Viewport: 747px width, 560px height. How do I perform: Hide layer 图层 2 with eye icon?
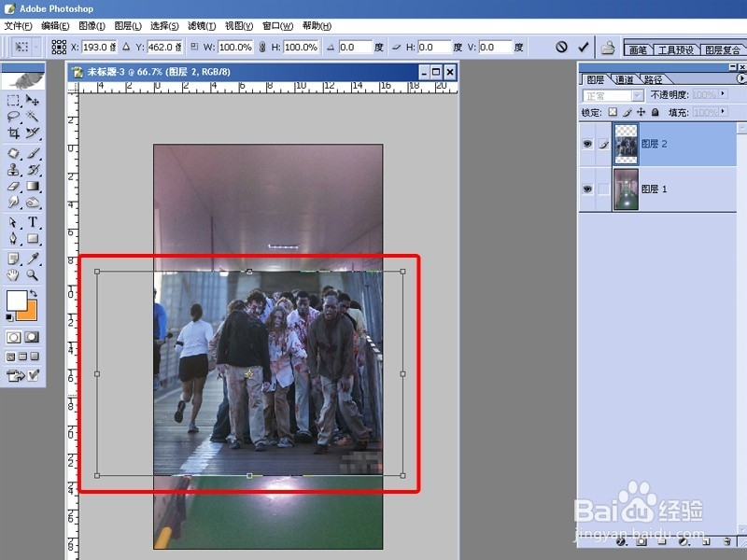(x=587, y=144)
